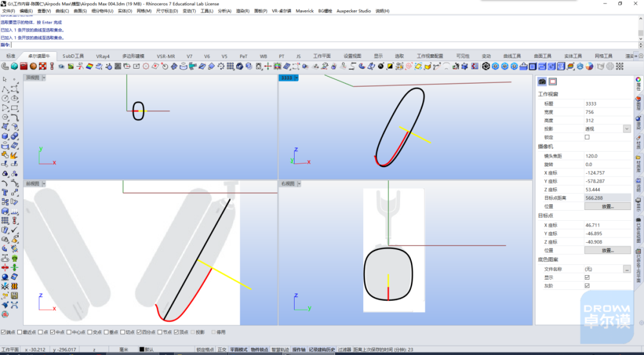Uncheck the 灰阶 checkbox under 底色图案
This screenshot has width=644, height=355.
[x=587, y=286]
